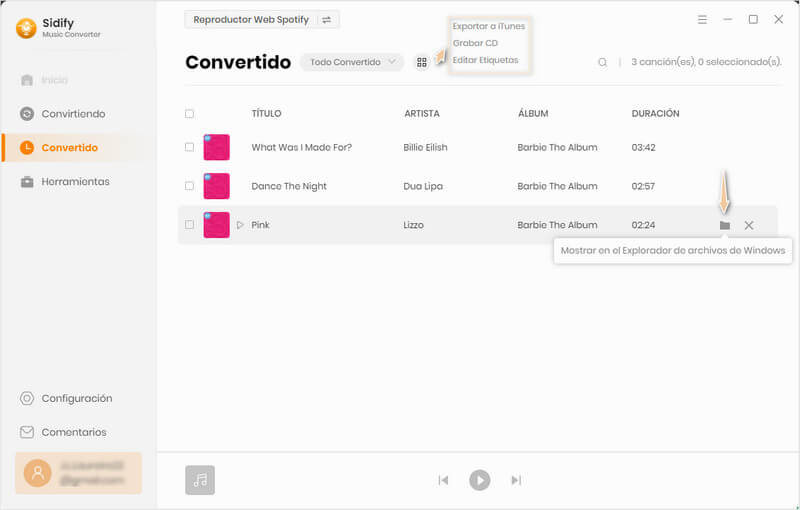
Task: Show Pink in Windows file explorer folder icon
Action: [724, 225]
